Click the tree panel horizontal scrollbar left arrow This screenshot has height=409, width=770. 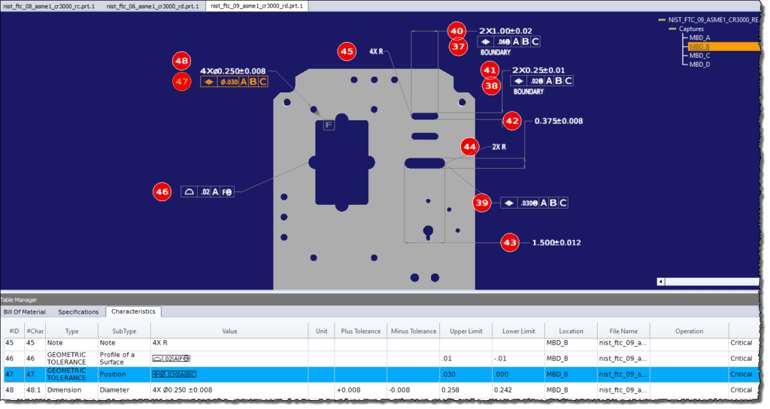point(661,281)
